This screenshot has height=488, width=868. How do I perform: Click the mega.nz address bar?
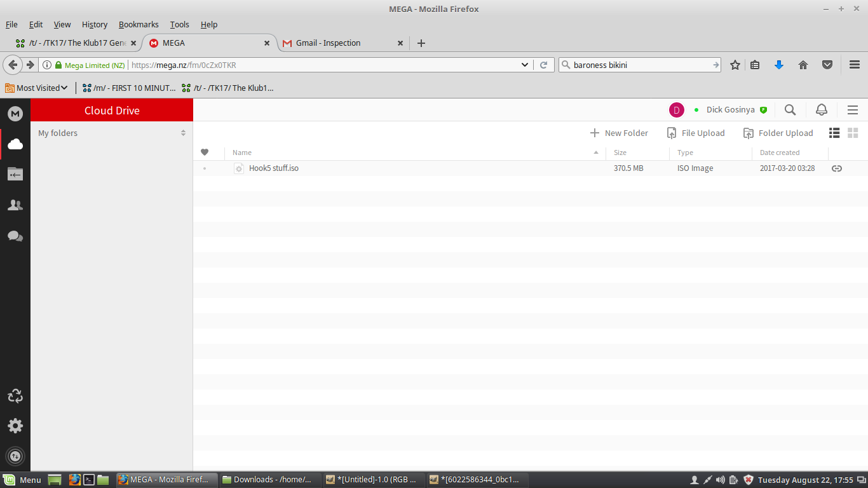click(x=324, y=65)
